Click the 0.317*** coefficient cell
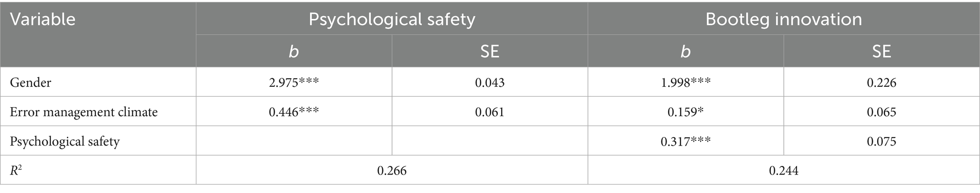Viewport: 980px width, 193px height. 686,141
